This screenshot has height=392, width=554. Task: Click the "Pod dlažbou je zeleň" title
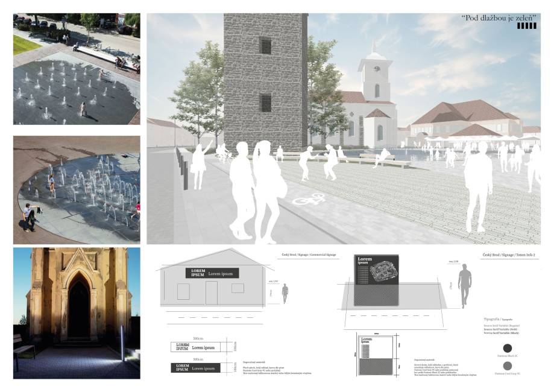(x=499, y=17)
